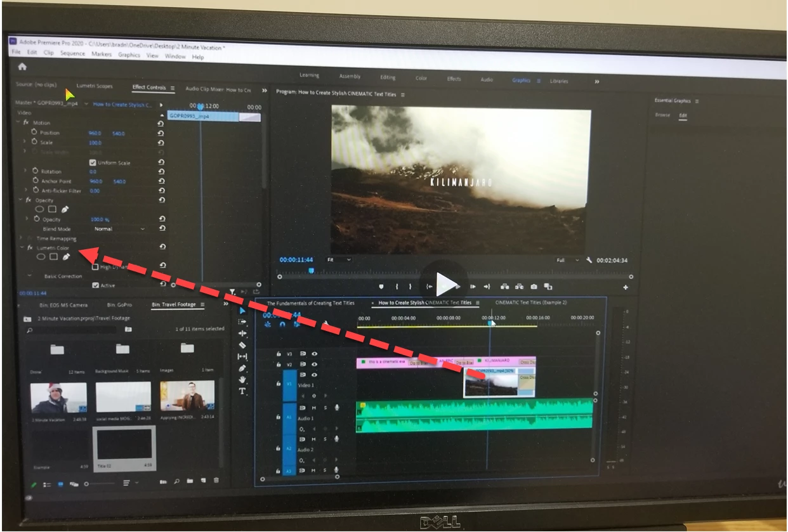Open the Fit zoom level dropdown

[x=339, y=259]
